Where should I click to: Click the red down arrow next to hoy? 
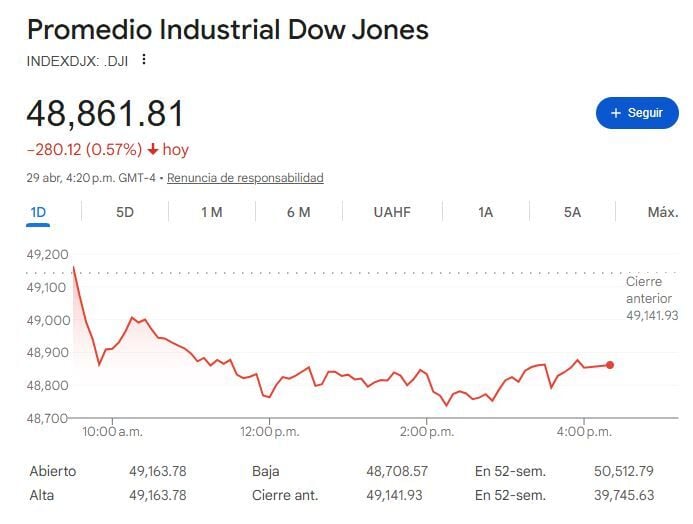[152, 150]
